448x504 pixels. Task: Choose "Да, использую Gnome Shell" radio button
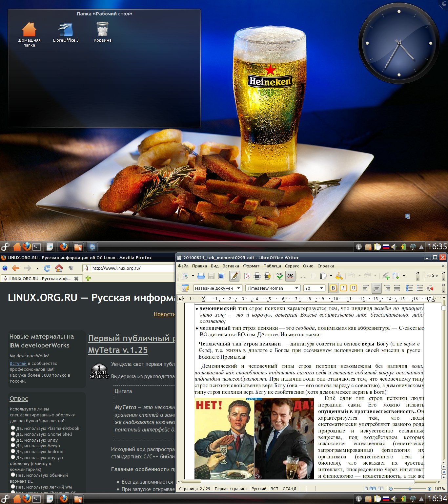point(13,434)
